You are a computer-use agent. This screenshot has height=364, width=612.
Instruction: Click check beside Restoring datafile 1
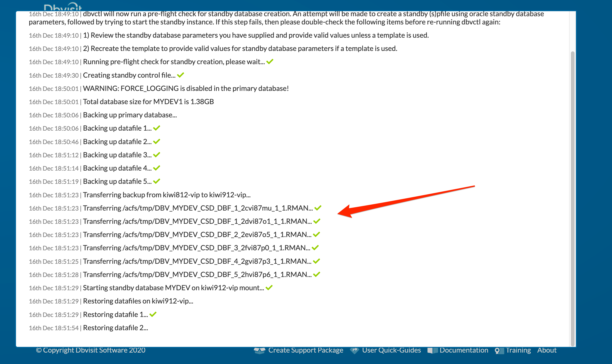pos(153,314)
